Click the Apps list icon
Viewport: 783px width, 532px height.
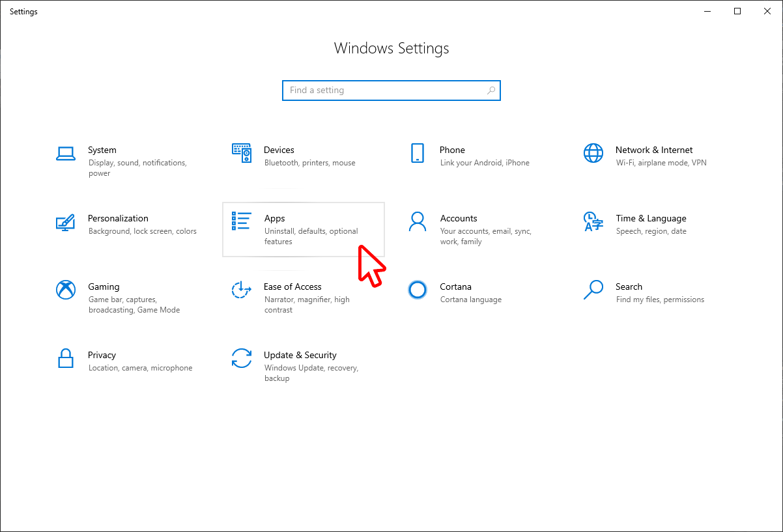click(x=242, y=221)
